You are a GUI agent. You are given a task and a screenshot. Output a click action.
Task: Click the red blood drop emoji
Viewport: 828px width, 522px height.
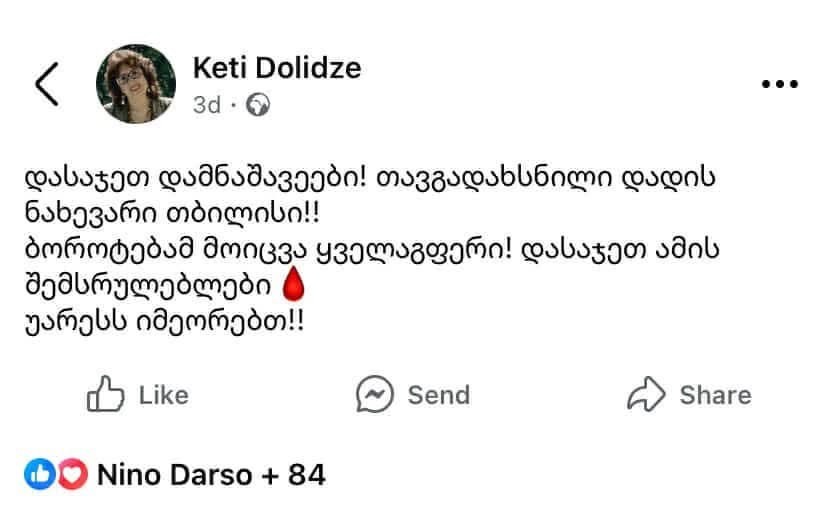(x=294, y=286)
